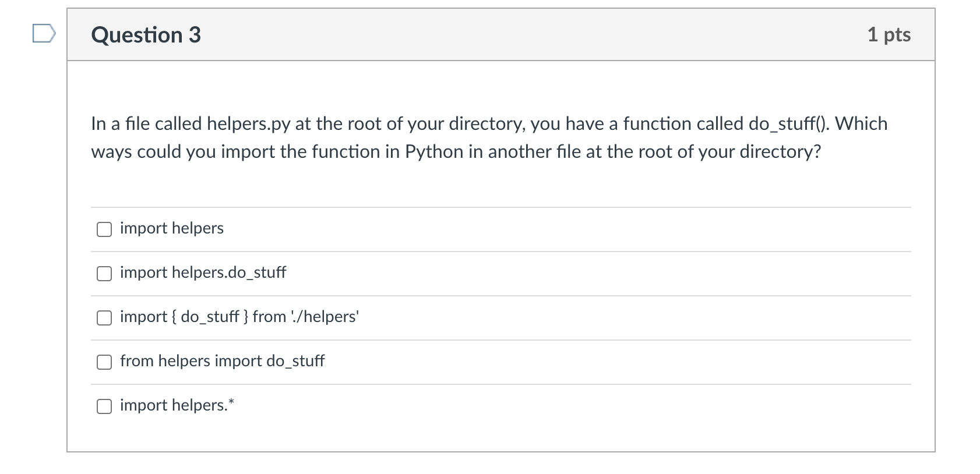
Task: Check the 'import helpers' checkbox
Action: point(104,229)
